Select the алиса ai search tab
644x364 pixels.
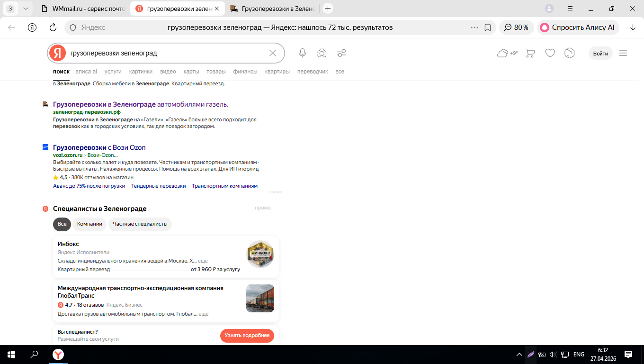pos(86,72)
